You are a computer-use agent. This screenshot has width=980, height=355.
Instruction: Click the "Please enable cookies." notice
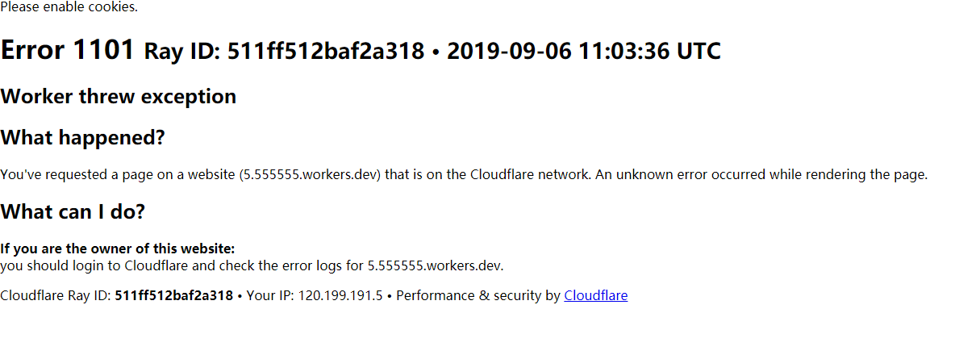coord(69,7)
